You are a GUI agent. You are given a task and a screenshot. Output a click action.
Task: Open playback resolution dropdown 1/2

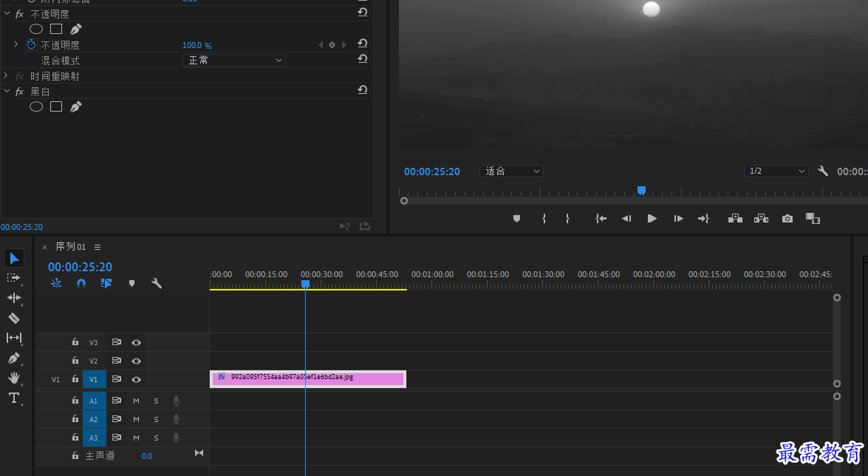[x=776, y=171]
